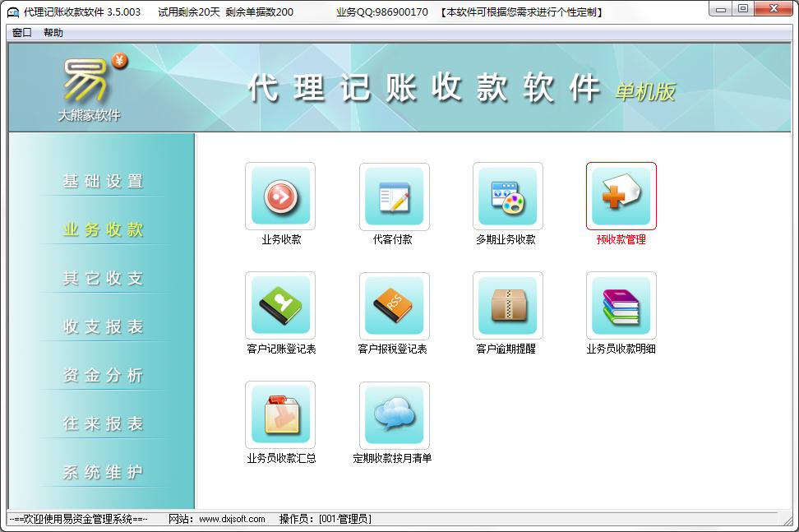Click the 欢迎使用易资金管理系统 status text
The image size is (799, 532).
point(78,520)
